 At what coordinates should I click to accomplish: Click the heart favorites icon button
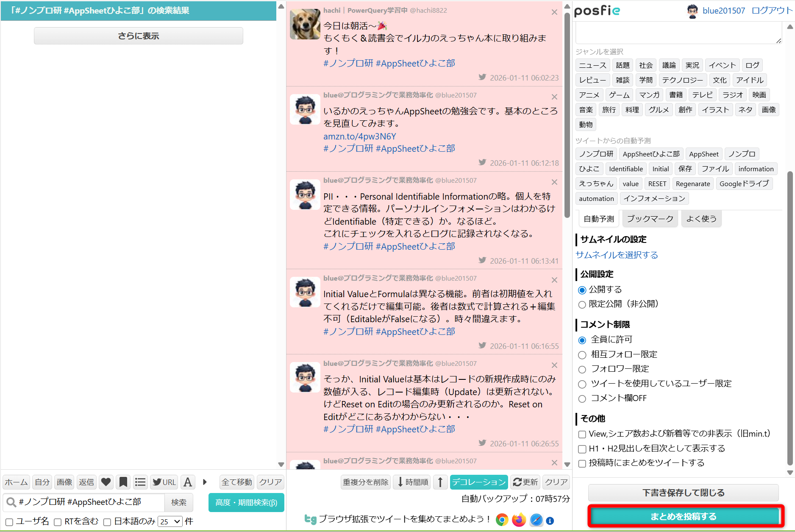click(x=106, y=482)
